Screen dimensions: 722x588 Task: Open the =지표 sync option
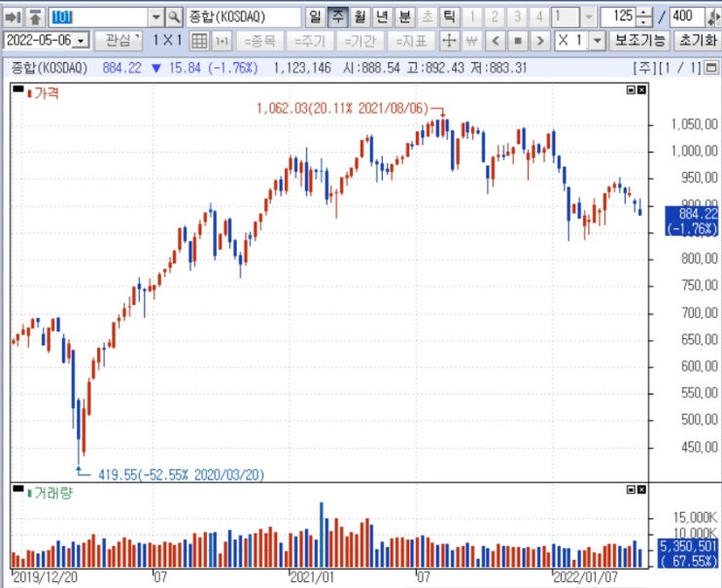(x=411, y=41)
